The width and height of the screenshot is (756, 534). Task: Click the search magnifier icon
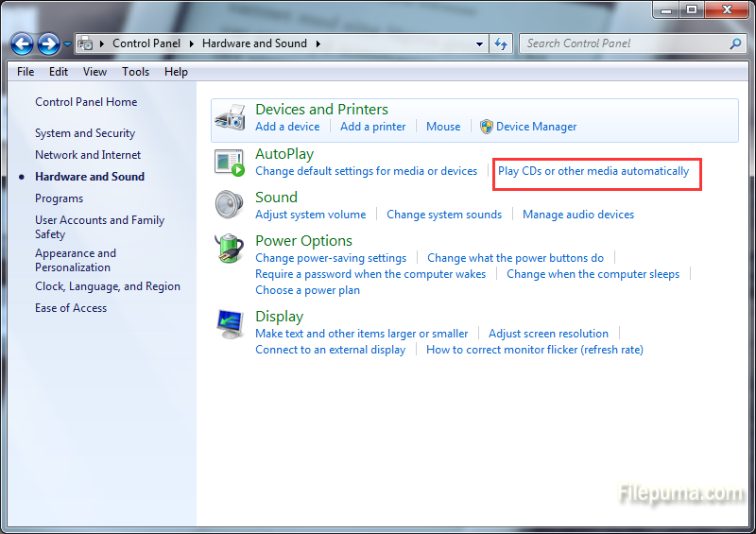[735, 43]
